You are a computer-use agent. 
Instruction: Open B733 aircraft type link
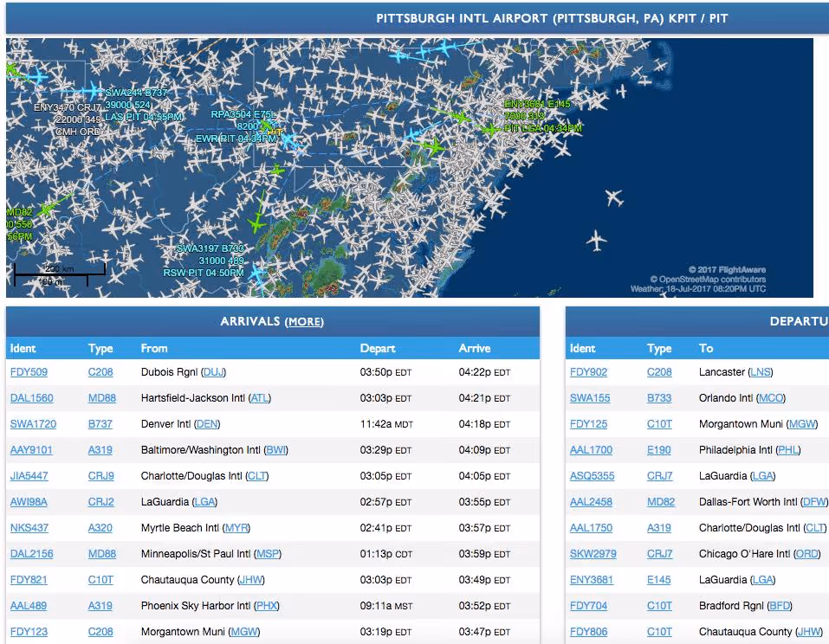coord(659,398)
